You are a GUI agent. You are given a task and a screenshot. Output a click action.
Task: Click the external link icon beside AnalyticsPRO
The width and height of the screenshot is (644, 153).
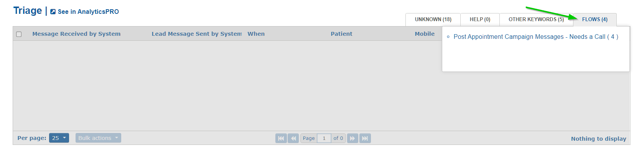[53, 12]
